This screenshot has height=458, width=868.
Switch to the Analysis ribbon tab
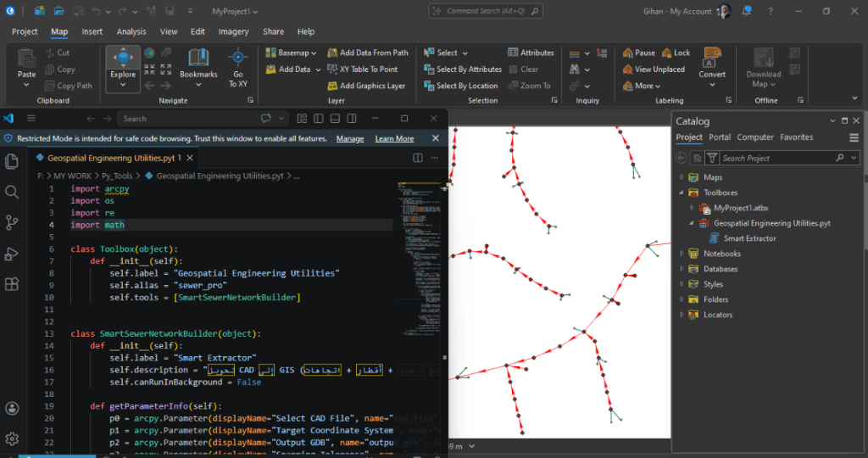point(131,31)
